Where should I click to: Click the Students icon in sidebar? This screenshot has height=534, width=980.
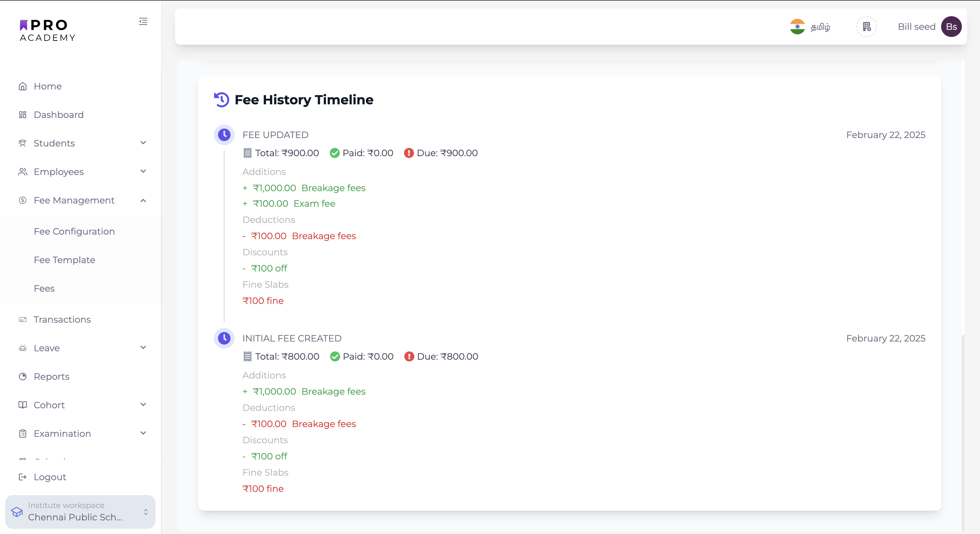coord(22,144)
